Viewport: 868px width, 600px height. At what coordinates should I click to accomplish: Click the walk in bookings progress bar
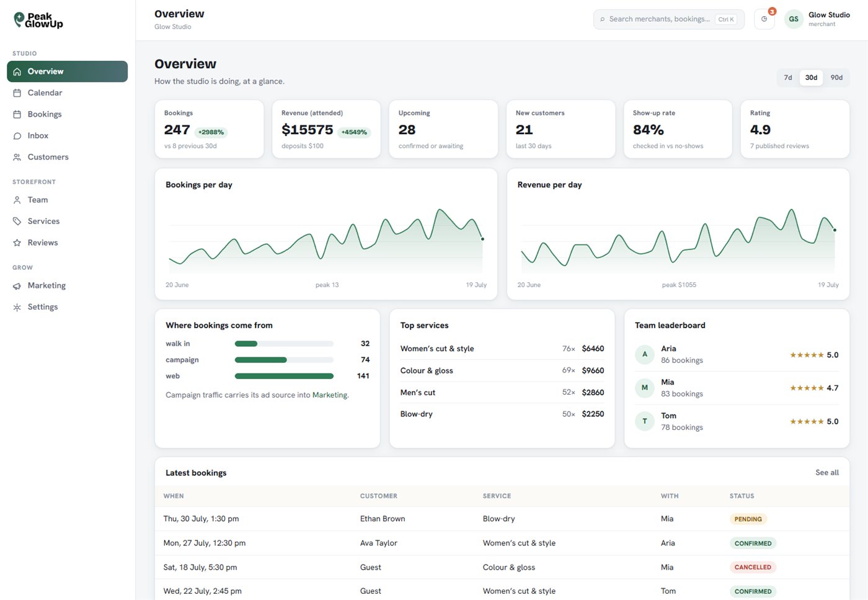pos(284,344)
